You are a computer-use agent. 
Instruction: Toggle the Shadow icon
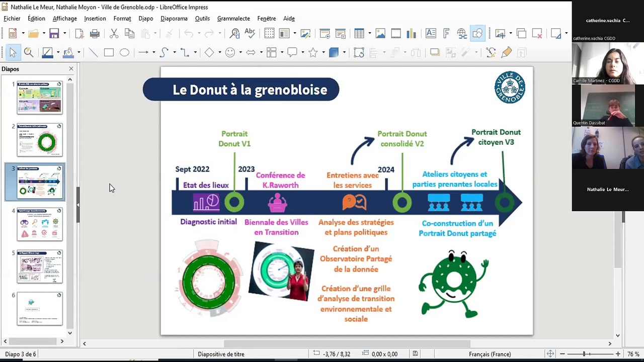pos(435,52)
